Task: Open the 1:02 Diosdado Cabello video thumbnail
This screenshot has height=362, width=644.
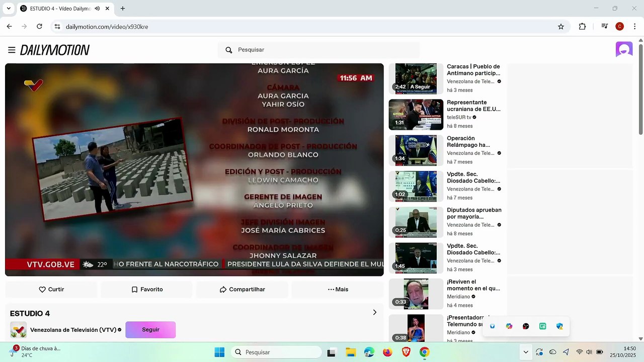Action: (416, 187)
